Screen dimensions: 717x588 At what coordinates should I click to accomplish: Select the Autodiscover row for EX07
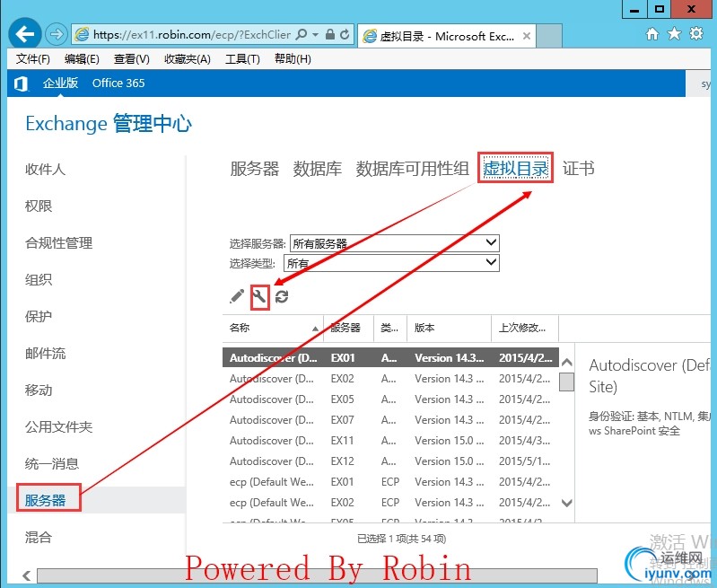[390, 420]
